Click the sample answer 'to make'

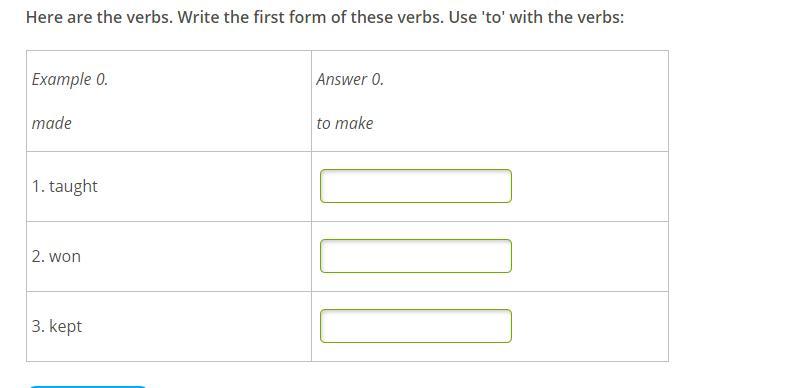click(x=345, y=123)
